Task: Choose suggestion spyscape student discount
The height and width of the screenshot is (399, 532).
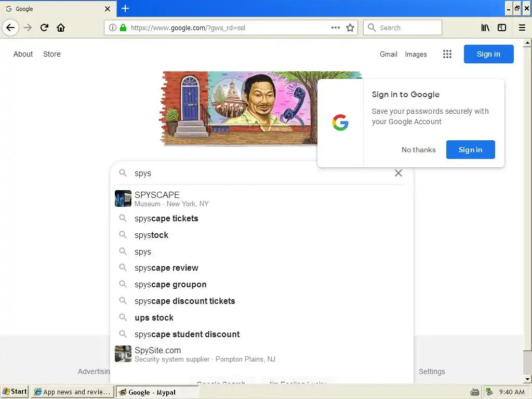Action: pyautogui.click(x=262, y=335)
